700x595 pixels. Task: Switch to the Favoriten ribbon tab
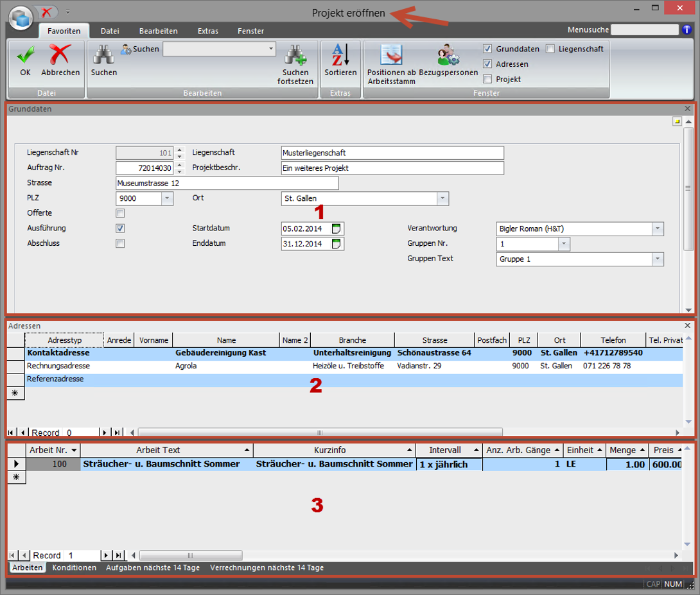[64, 31]
